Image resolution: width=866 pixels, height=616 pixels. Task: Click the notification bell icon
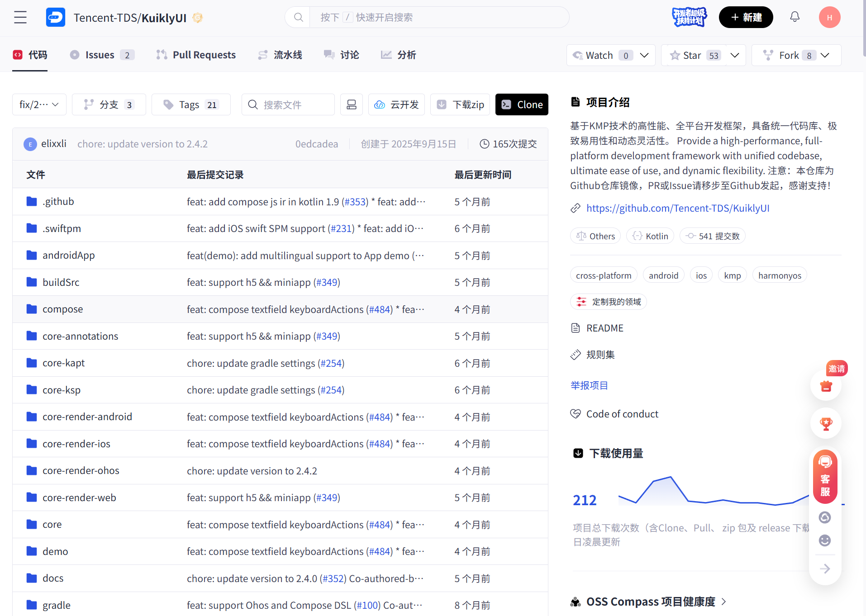point(795,17)
